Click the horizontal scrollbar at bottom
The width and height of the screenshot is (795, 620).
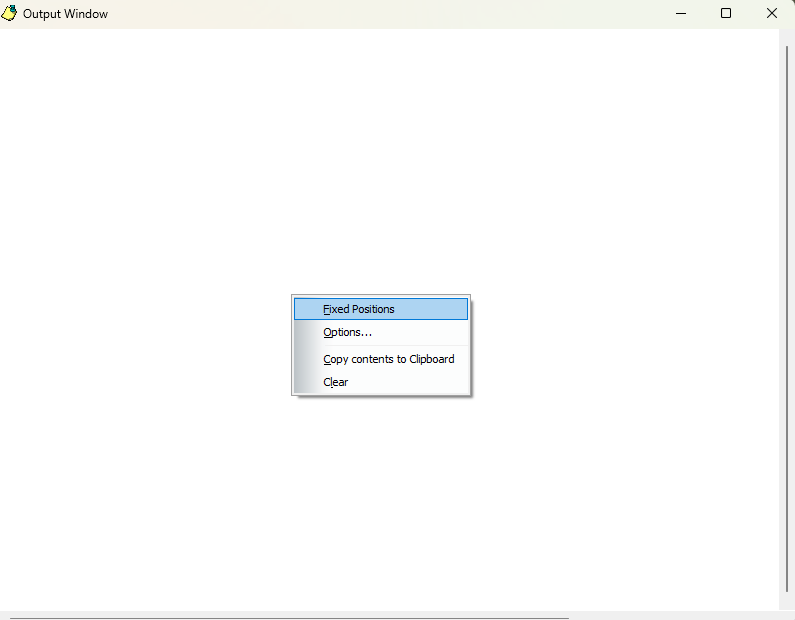pyautogui.click(x=289, y=618)
